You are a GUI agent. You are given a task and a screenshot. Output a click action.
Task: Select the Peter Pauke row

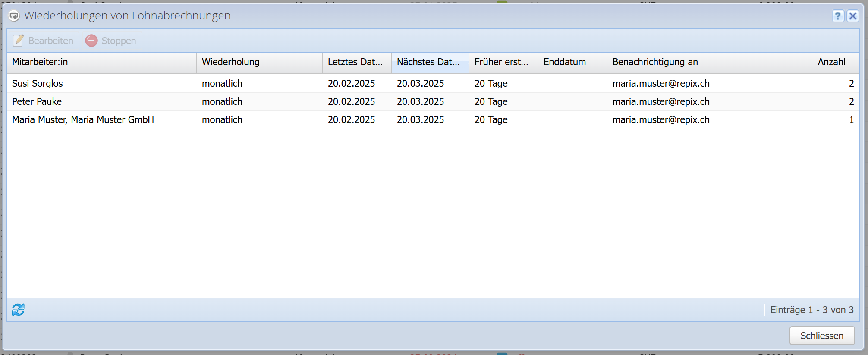pyautogui.click(x=37, y=102)
